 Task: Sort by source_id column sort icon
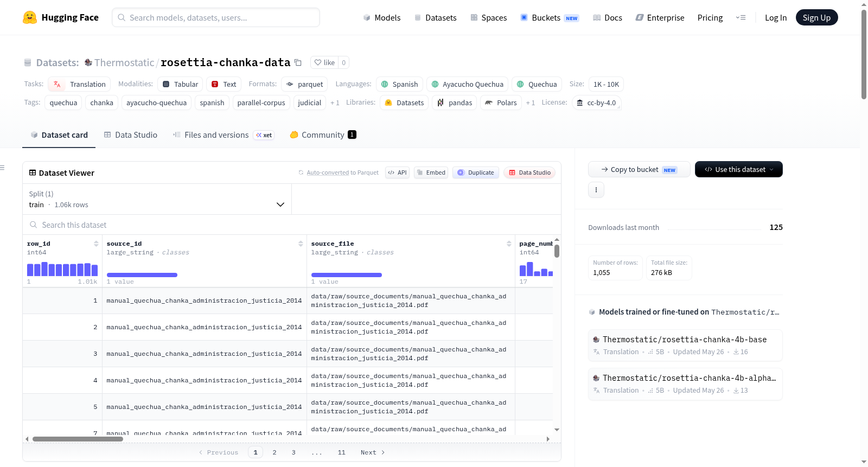(301, 244)
